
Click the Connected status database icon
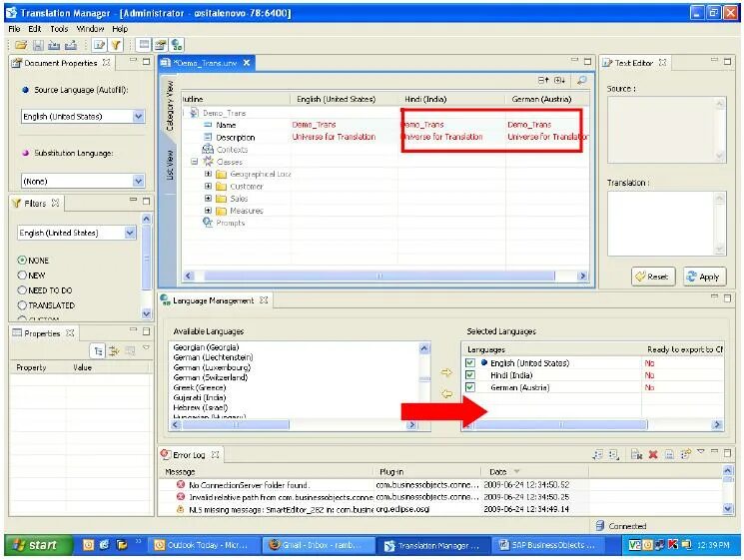tap(600, 526)
